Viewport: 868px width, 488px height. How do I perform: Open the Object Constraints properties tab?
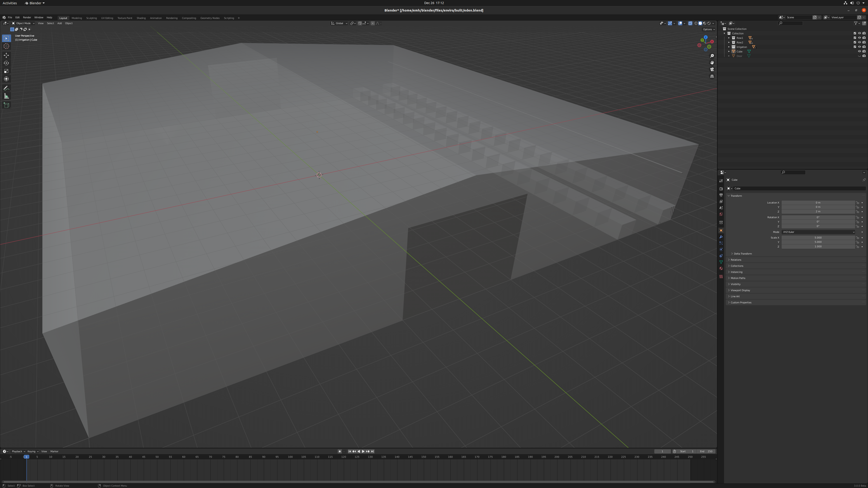coord(721,256)
